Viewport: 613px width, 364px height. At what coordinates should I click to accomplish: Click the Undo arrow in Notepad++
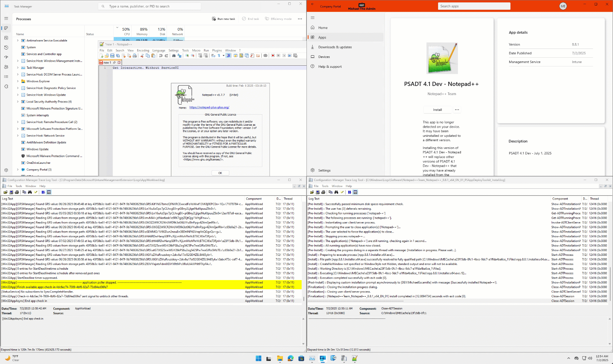point(160,56)
